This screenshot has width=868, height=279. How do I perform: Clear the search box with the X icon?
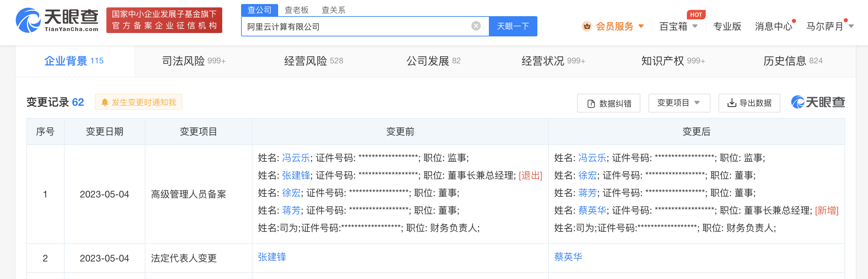pos(476,26)
